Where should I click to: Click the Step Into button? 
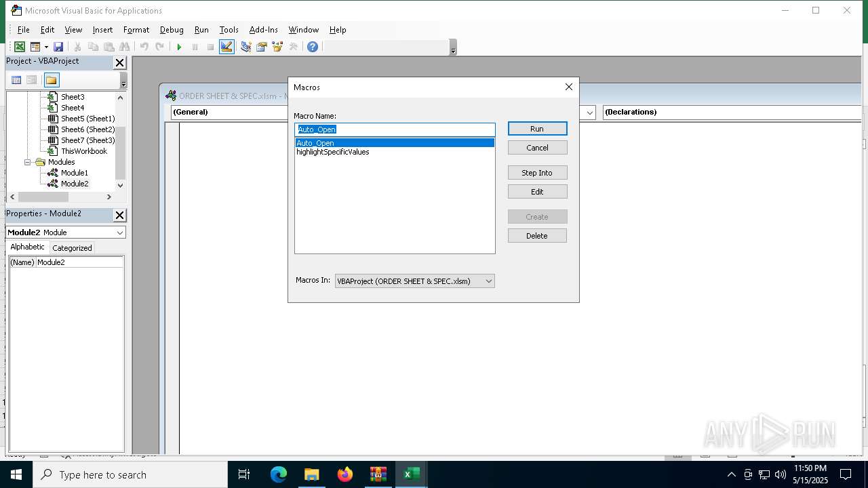(x=537, y=173)
